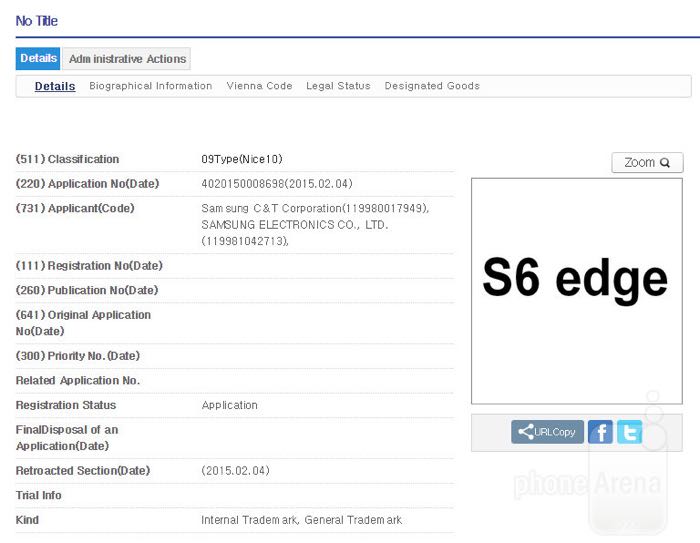The width and height of the screenshot is (700, 543).
Task: Click the '(641) Original Application No(Date)' label
Action: [x=83, y=323]
